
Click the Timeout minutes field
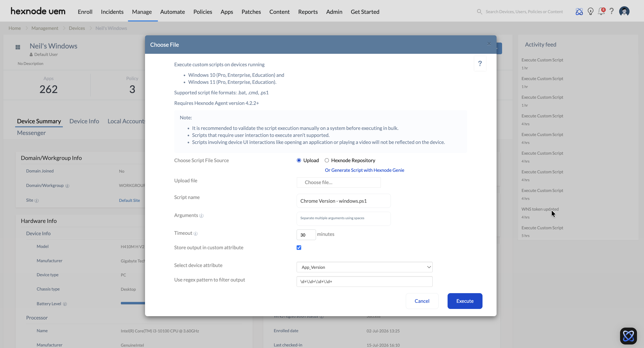(x=306, y=235)
